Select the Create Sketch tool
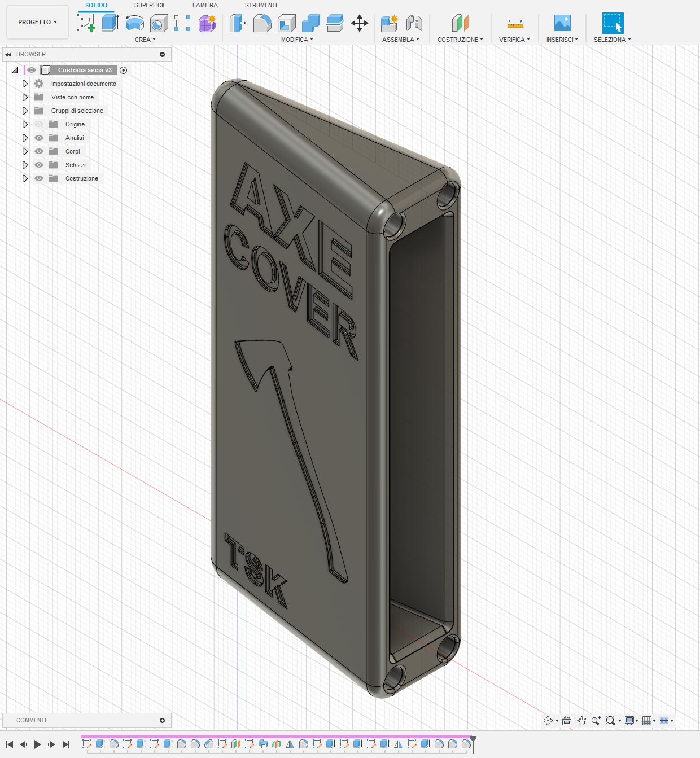700x758 pixels. pos(86,23)
